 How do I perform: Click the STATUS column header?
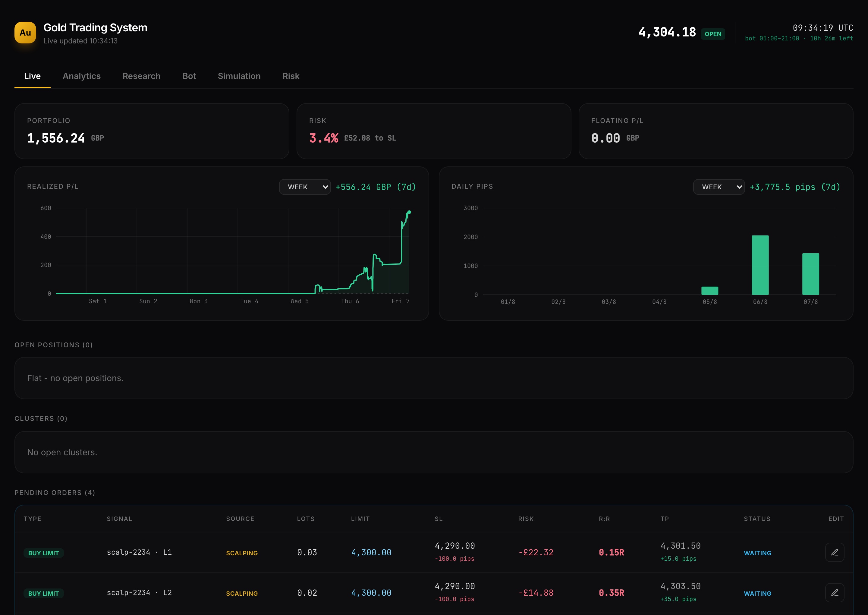pos(757,519)
